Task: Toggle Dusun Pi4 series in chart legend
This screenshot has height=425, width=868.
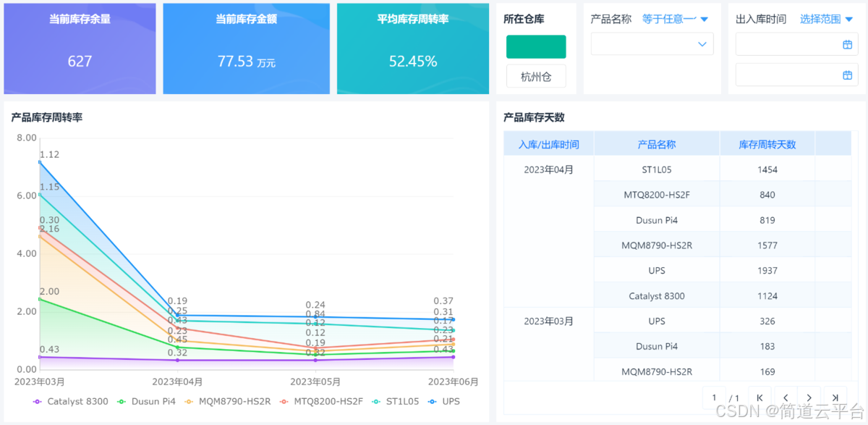Action: (x=146, y=401)
